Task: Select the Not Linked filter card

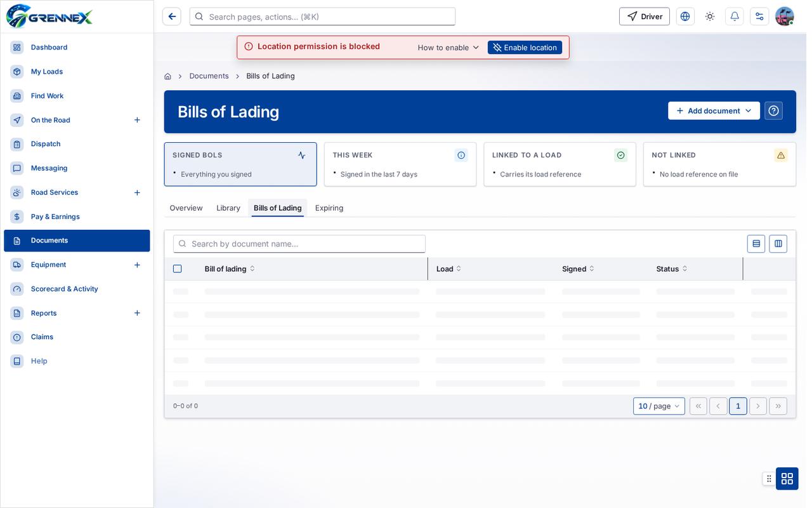Action: [x=719, y=164]
